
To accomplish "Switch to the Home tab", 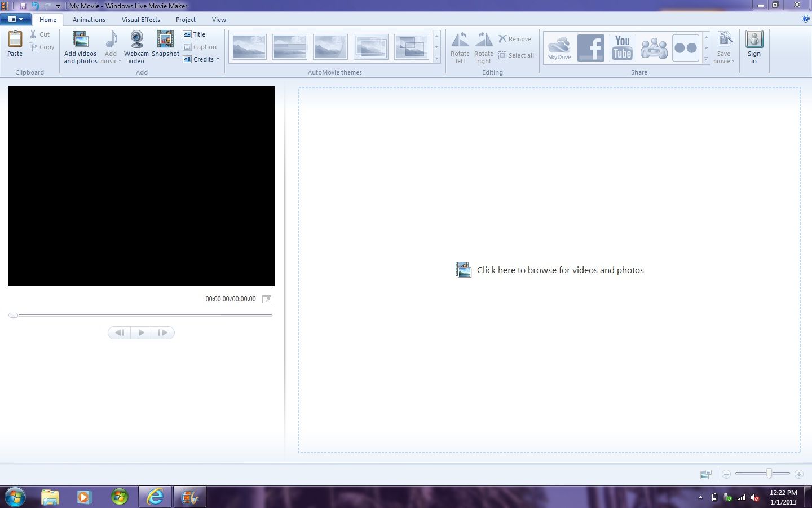I will [48, 20].
